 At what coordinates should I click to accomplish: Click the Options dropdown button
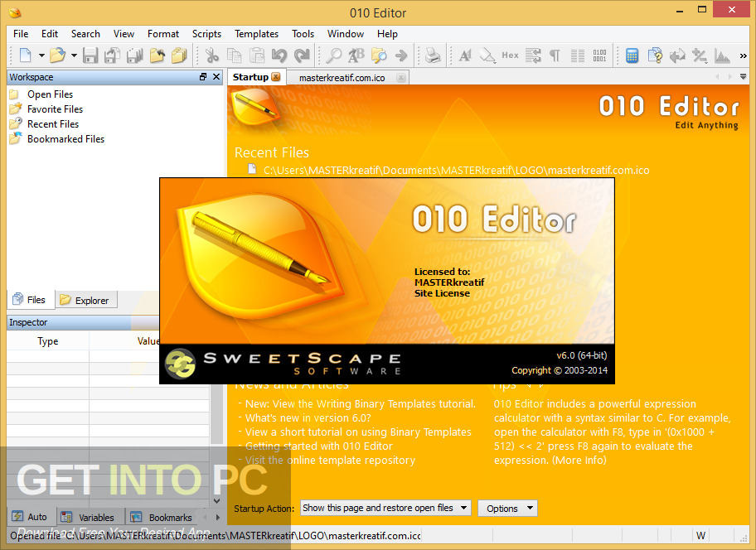pyautogui.click(x=507, y=508)
